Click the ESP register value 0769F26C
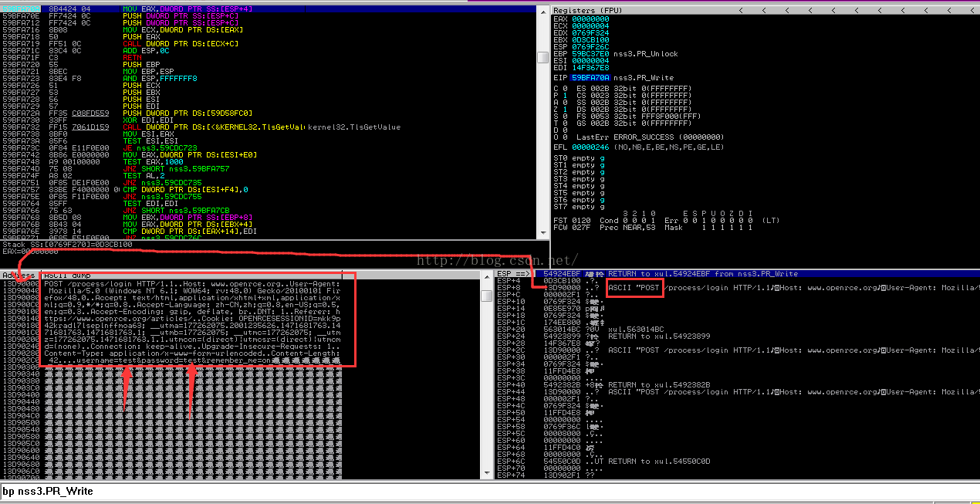This screenshot has height=504, width=980. [x=590, y=46]
